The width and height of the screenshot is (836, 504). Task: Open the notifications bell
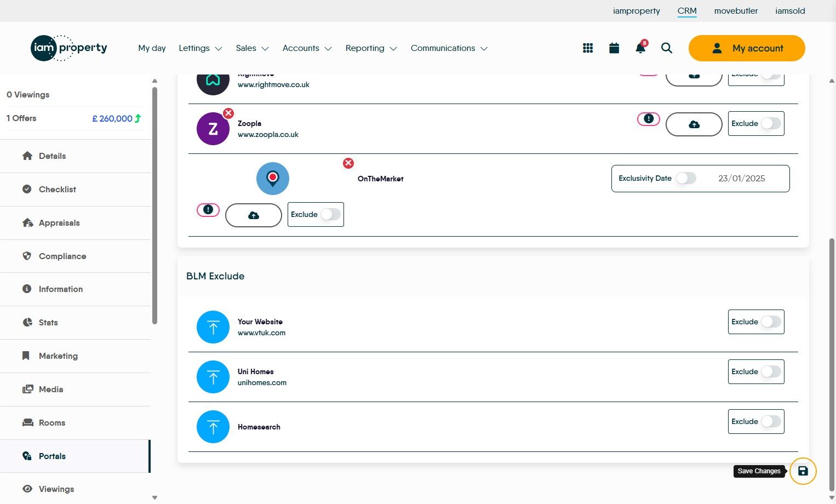click(x=640, y=48)
